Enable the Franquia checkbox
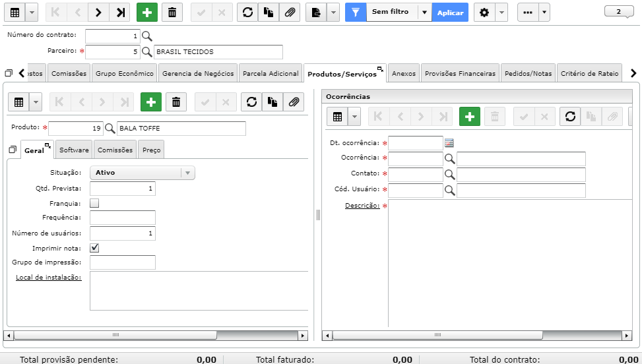 [94, 203]
